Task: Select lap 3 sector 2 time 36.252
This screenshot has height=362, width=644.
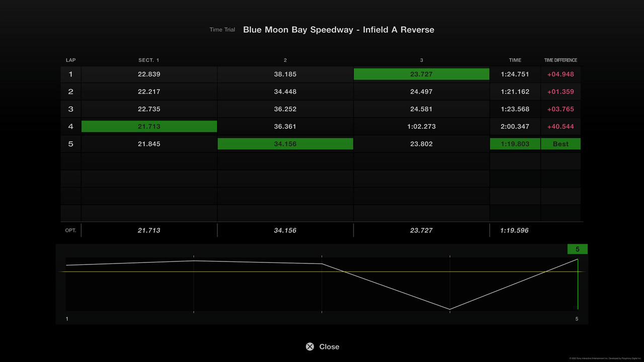Action: point(285,109)
